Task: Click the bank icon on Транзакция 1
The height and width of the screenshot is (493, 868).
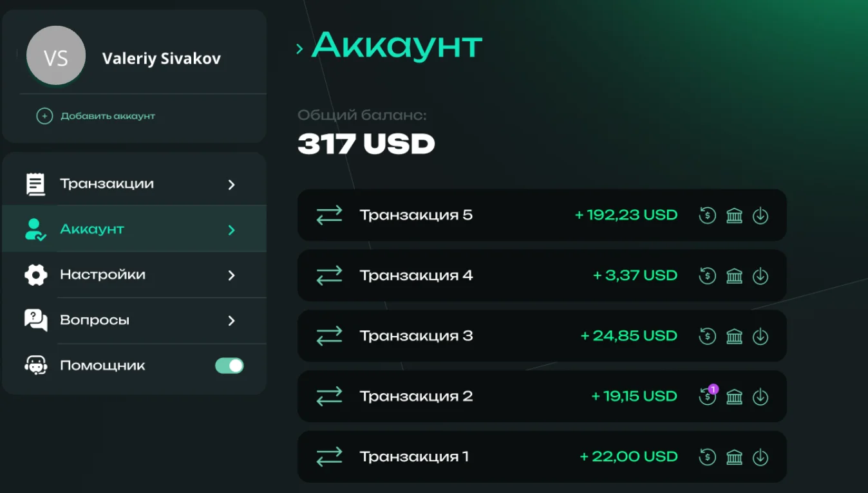Action: [734, 458]
